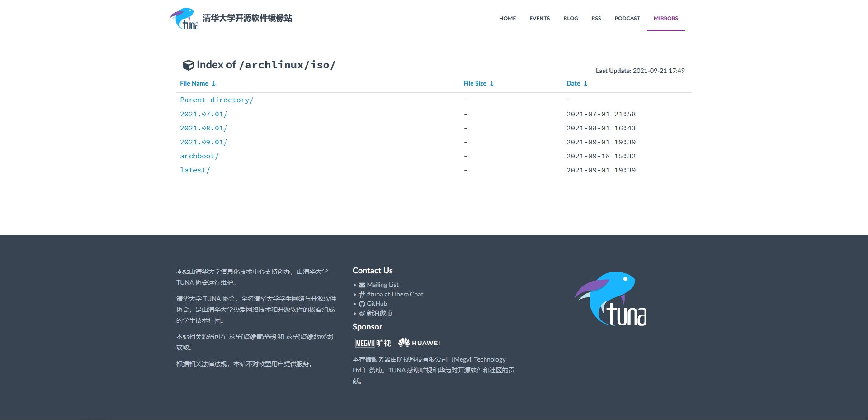The image size is (868, 420).
Task: Click the MEGVII sponsor logo
Action: (373, 343)
